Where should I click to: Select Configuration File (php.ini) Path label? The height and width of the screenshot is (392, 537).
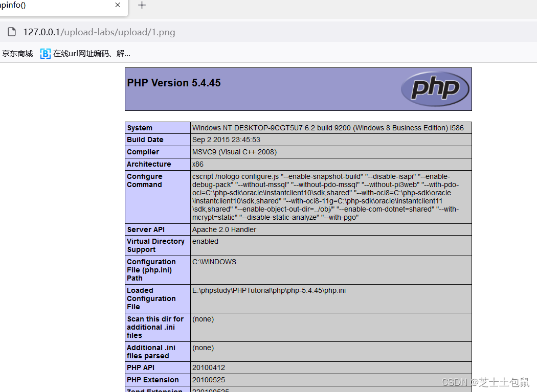151,270
